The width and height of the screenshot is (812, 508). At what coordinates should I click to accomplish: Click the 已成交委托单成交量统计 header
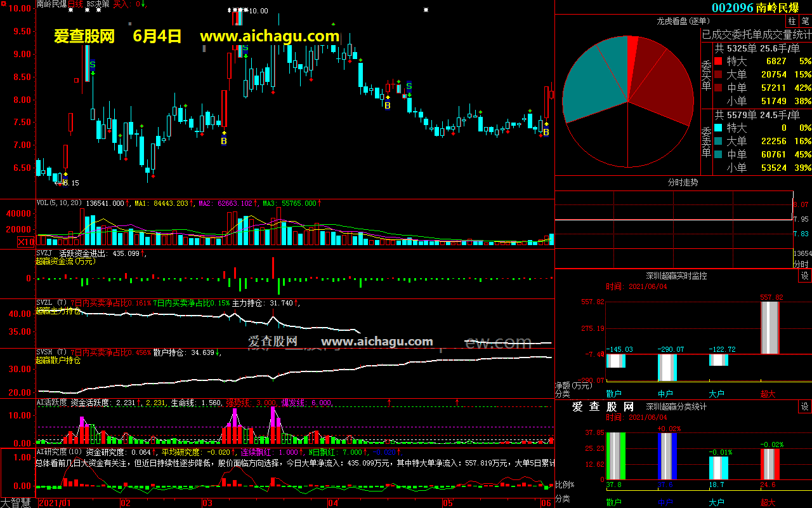756,34
